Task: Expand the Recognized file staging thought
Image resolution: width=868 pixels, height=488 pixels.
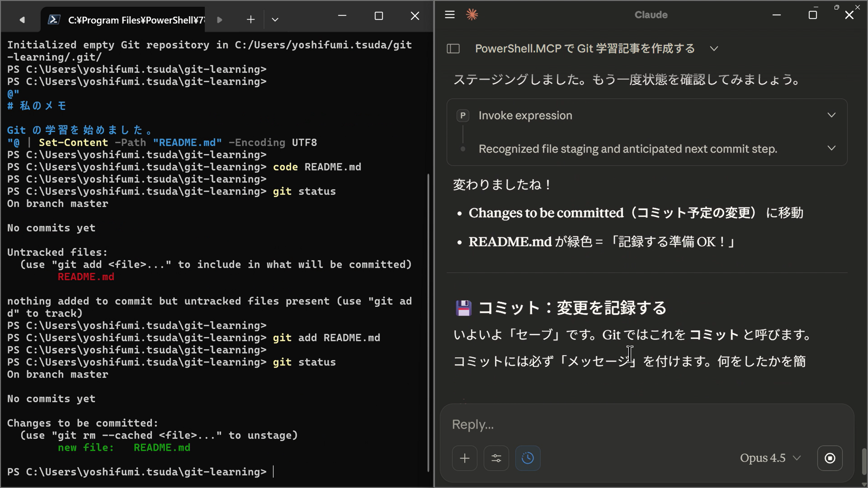Action: click(x=831, y=148)
